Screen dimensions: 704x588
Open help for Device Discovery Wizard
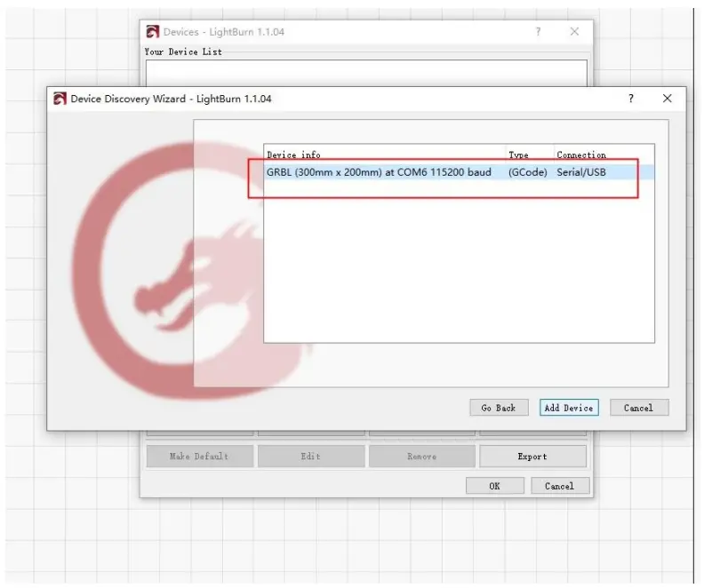point(631,99)
